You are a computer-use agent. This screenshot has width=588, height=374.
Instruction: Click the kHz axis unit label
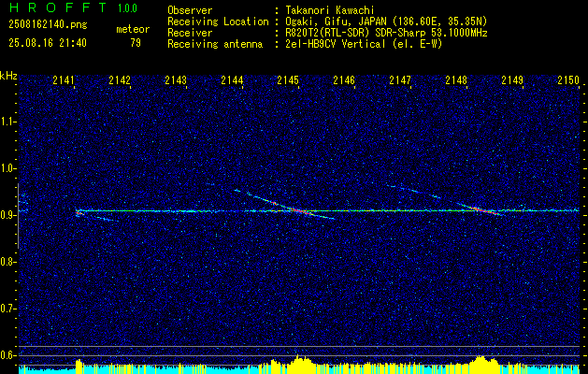[8, 76]
